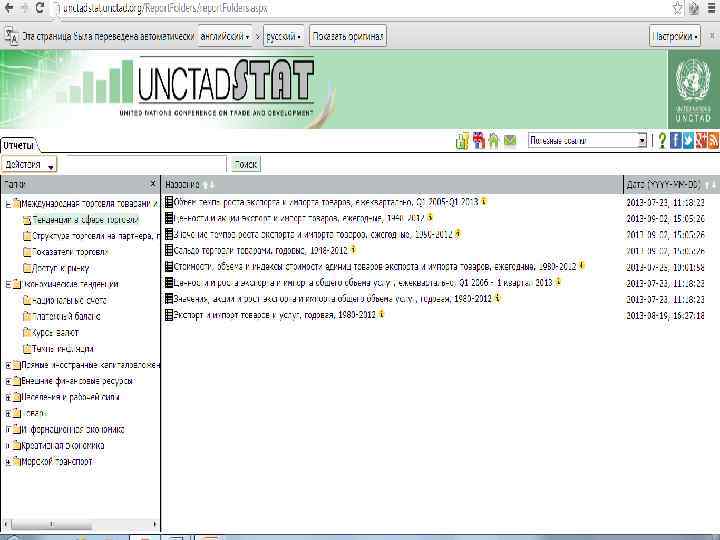
Task: Select the Курсы валют folder
Action: click(x=56, y=332)
